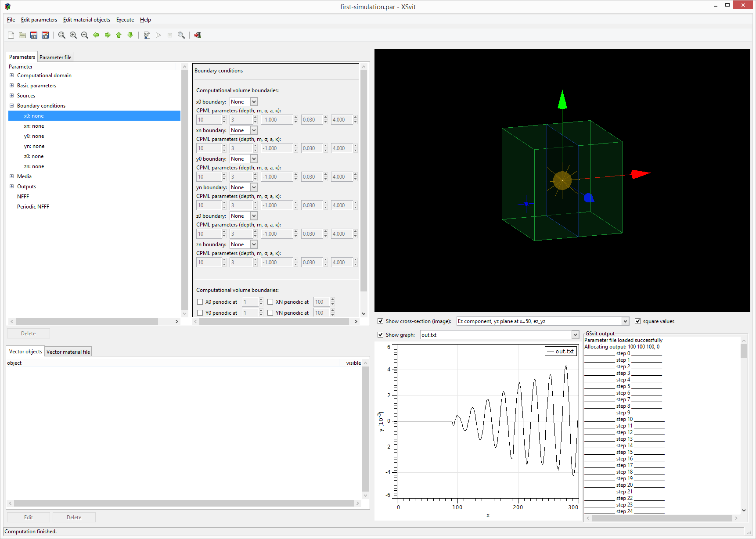Uncheck the square values checkbox
The image size is (756, 539).
point(638,321)
